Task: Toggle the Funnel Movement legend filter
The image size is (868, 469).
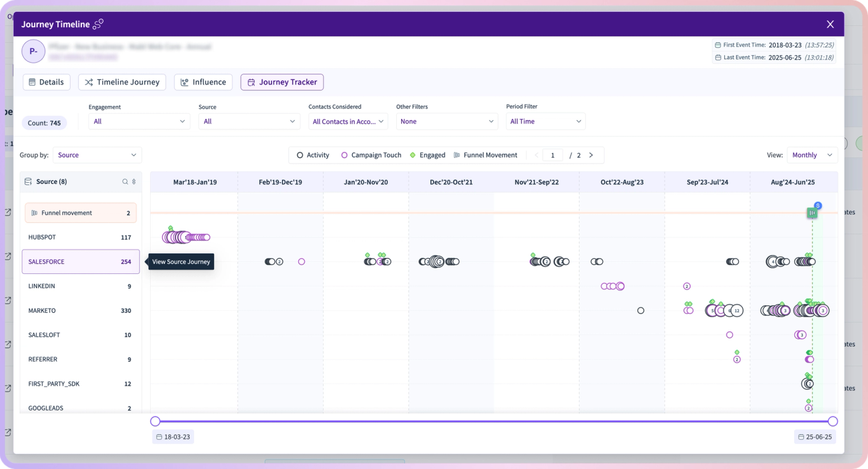Action: tap(485, 155)
